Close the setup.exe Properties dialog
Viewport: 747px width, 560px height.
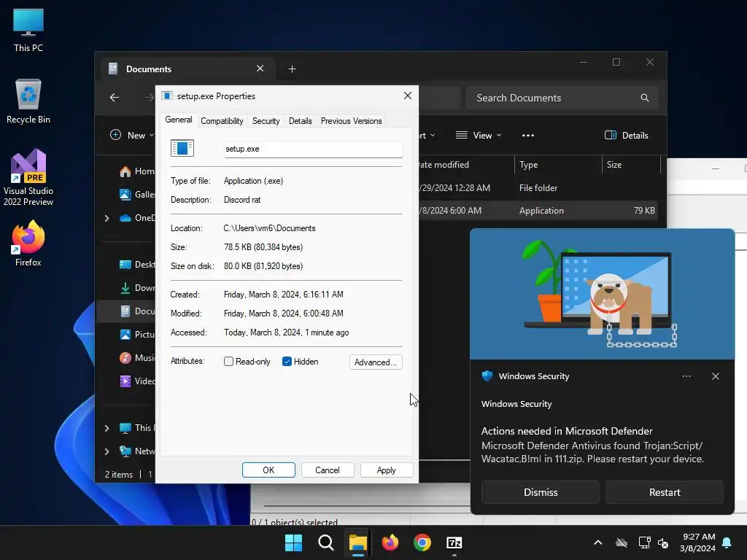[x=408, y=96]
